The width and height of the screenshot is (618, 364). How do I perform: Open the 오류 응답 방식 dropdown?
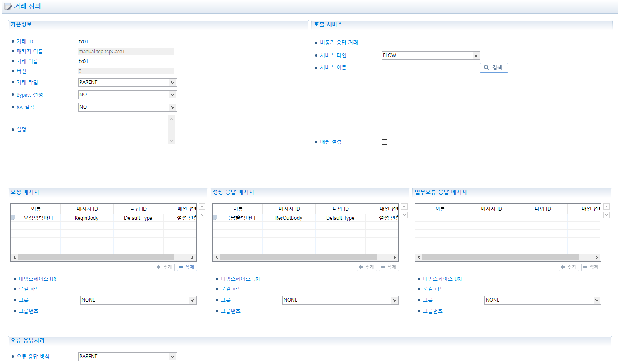[127, 357]
